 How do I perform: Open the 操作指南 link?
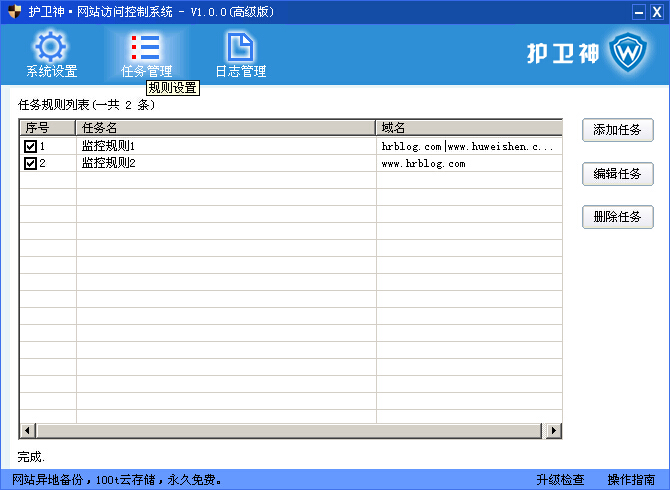(x=631, y=479)
